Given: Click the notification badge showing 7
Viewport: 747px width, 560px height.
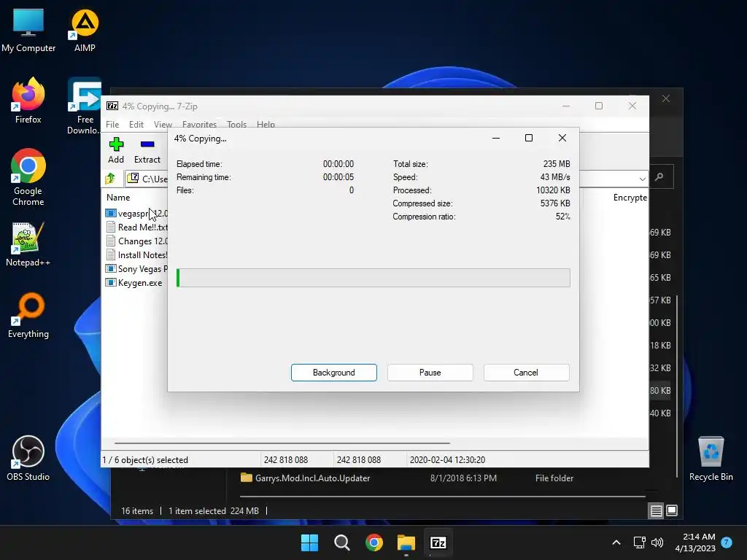Looking at the screenshot, I should 727,542.
